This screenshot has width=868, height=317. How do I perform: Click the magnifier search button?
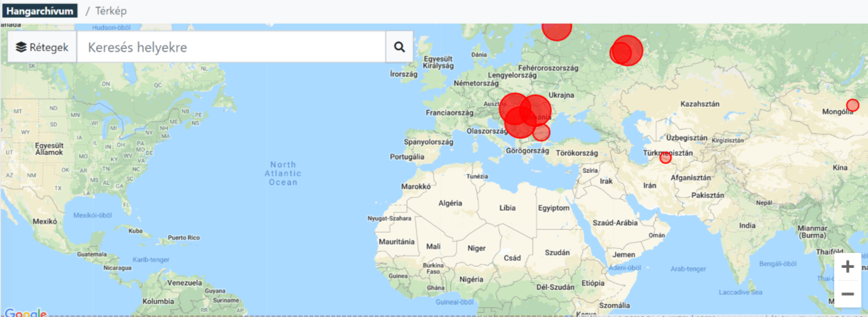400,47
